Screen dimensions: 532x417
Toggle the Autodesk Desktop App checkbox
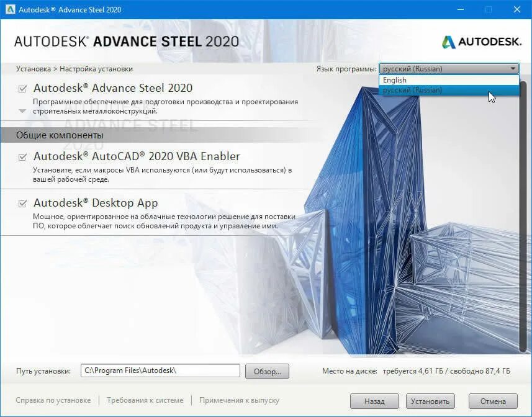pyautogui.click(x=22, y=204)
